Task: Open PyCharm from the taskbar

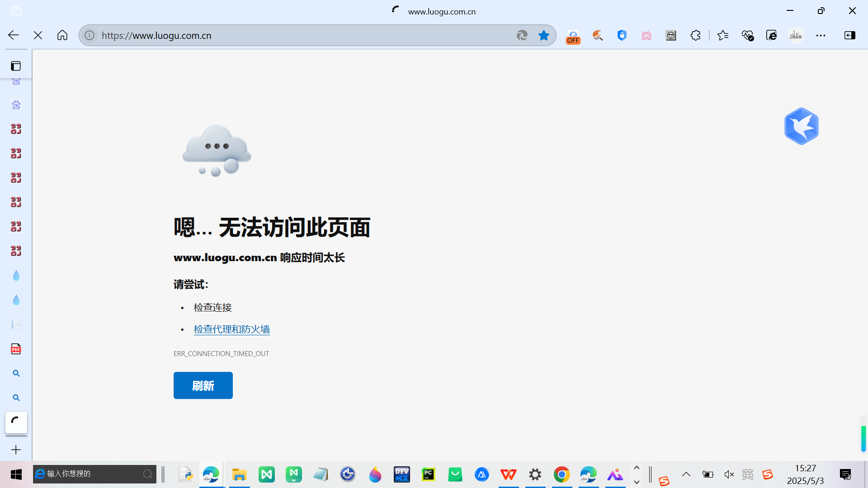Action: pos(428,474)
